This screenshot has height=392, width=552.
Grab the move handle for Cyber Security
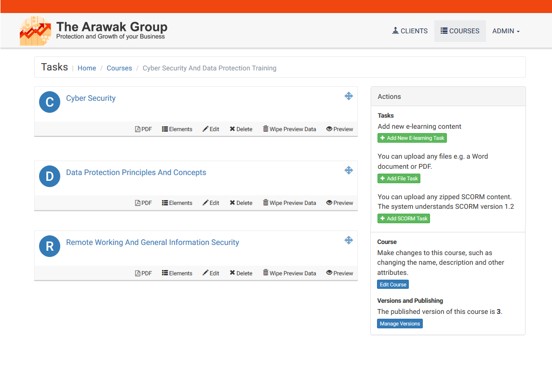(x=349, y=96)
